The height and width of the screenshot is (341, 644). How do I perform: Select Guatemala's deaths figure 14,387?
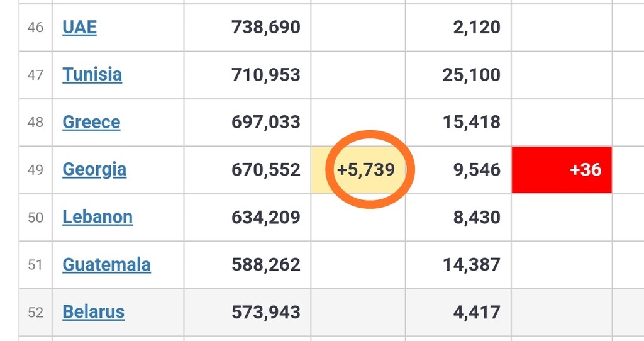pyautogui.click(x=472, y=264)
